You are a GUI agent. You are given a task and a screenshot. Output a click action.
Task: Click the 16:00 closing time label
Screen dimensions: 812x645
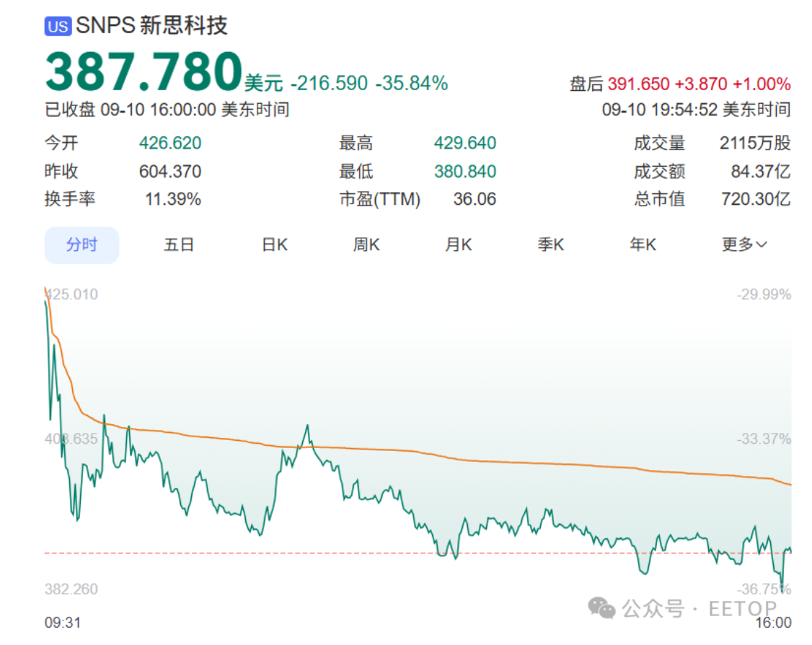(773, 623)
